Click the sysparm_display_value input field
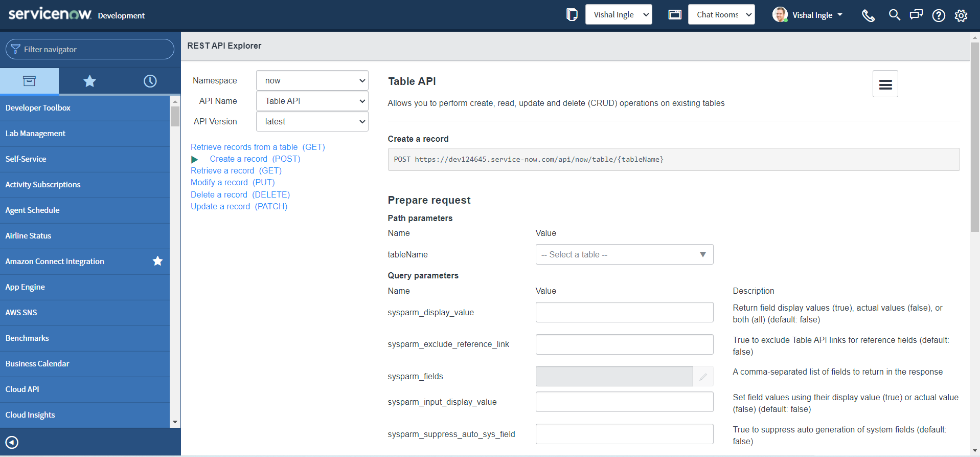The width and height of the screenshot is (980, 457). tap(624, 312)
